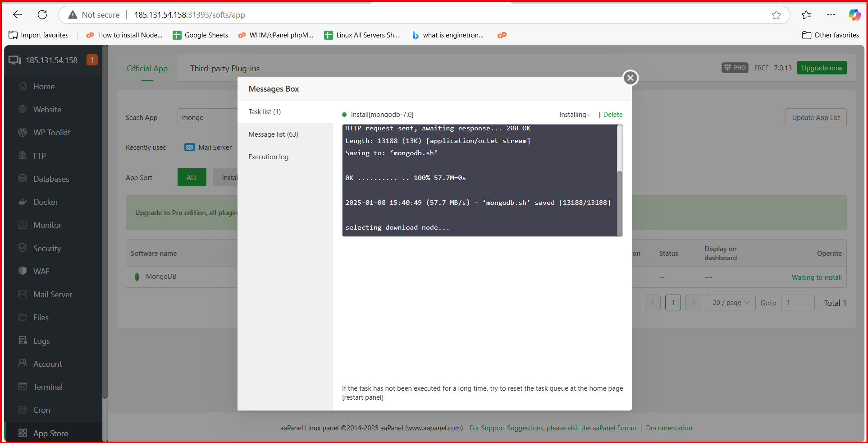Open the Documentation link in footer
Image resolution: width=868 pixels, height=443 pixels.
[669, 428]
